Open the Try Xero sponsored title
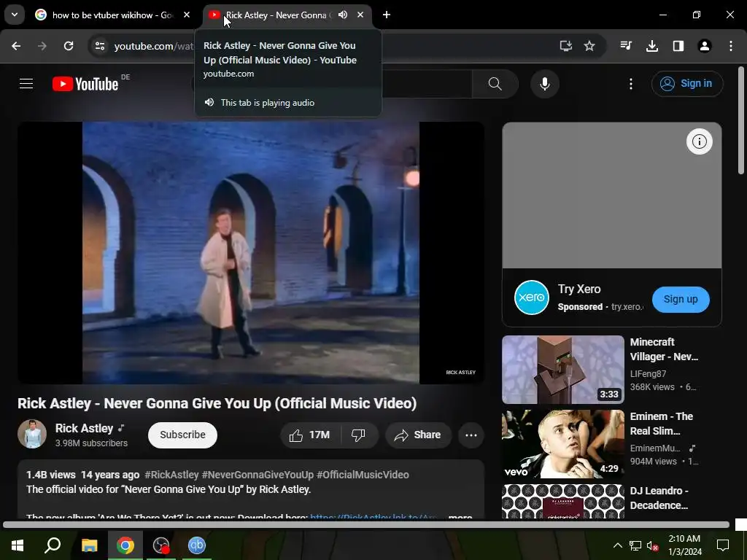747x560 pixels. 578,289
